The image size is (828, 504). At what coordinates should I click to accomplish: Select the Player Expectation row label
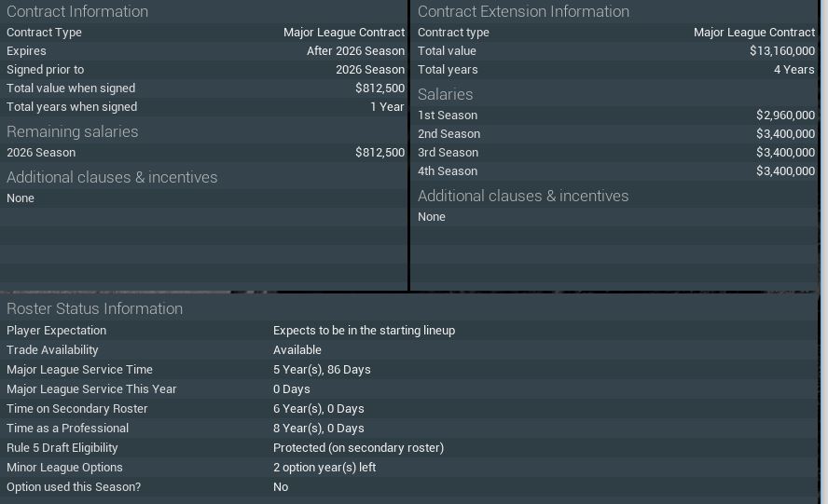coord(56,330)
